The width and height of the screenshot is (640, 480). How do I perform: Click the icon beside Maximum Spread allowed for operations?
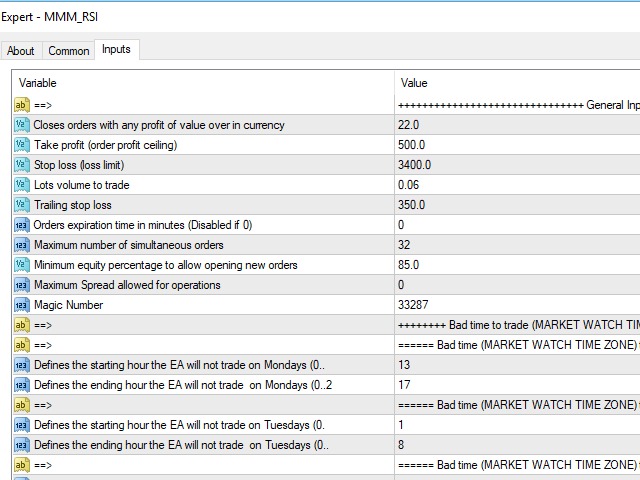point(22,285)
